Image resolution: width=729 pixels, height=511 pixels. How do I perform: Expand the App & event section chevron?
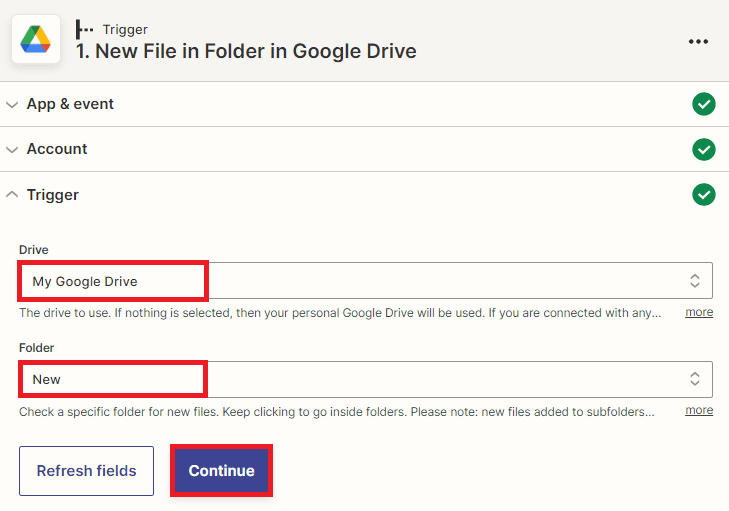(12, 104)
